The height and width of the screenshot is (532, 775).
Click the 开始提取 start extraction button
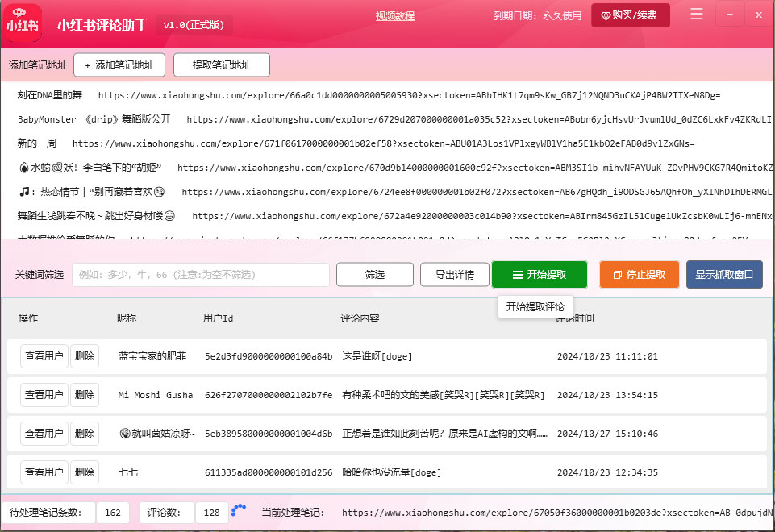click(539, 275)
